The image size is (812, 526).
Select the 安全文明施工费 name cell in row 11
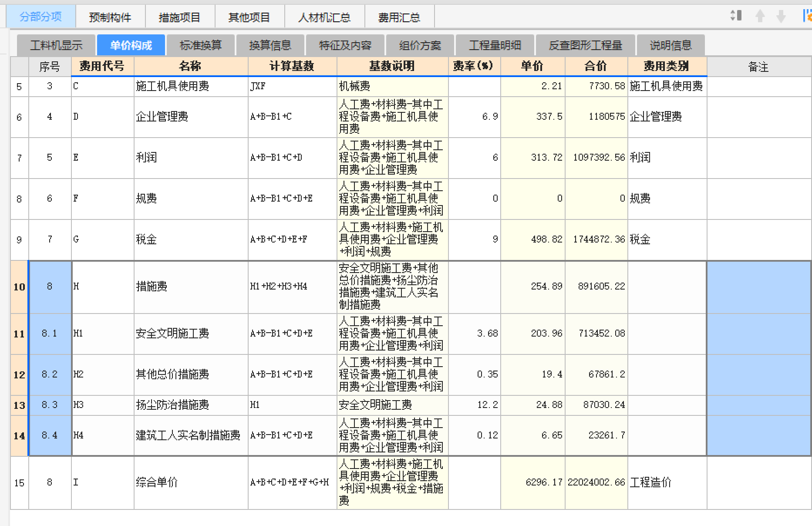[x=191, y=334]
